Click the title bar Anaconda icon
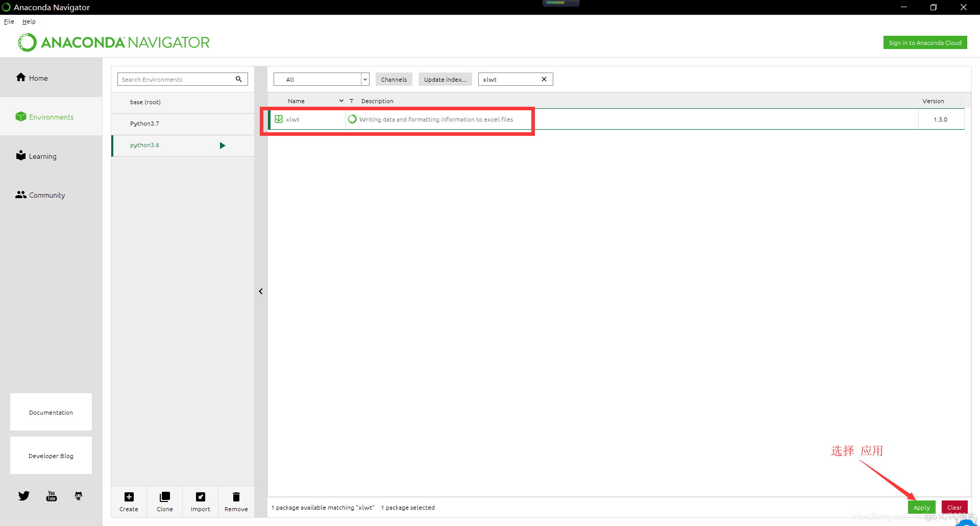 point(6,7)
